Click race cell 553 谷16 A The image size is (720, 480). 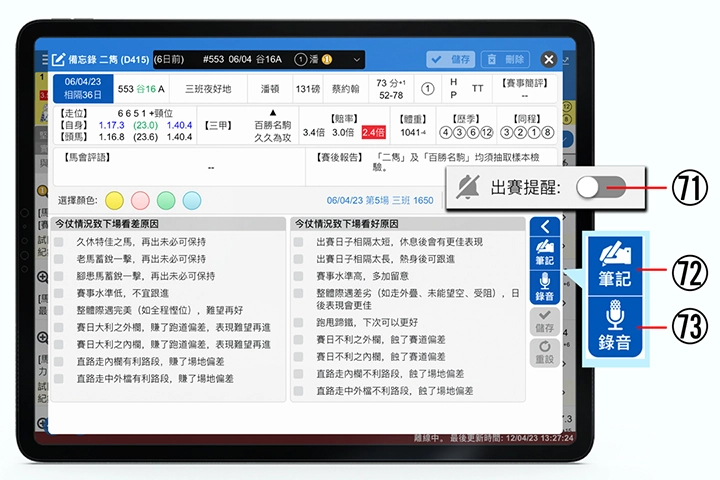tap(141, 89)
